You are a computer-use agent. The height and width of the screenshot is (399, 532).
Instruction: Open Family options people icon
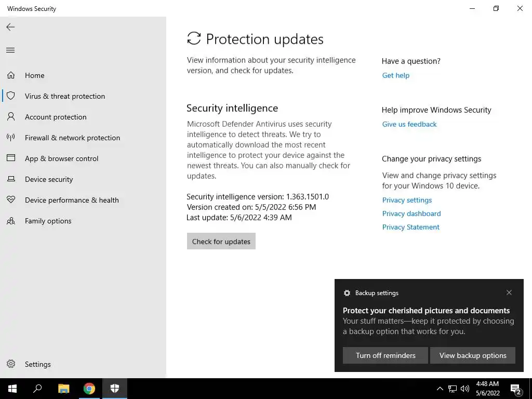pyautogui.click(x=11, y=221)
